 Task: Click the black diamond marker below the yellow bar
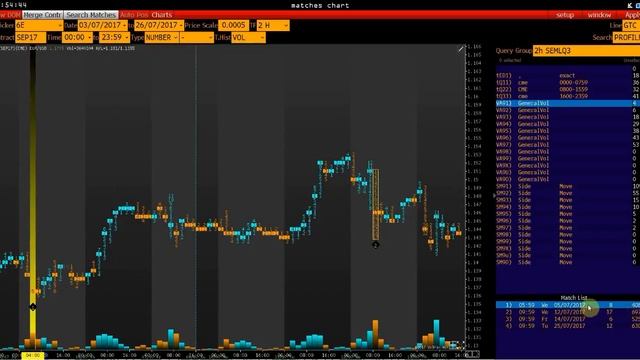[x=33, y=307]
